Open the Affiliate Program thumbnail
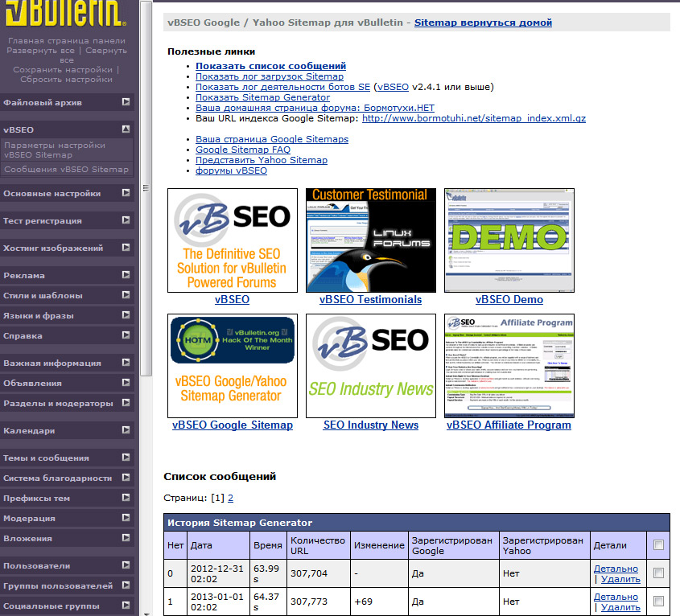The image size is (680, 616). click(x=509, y=366)
